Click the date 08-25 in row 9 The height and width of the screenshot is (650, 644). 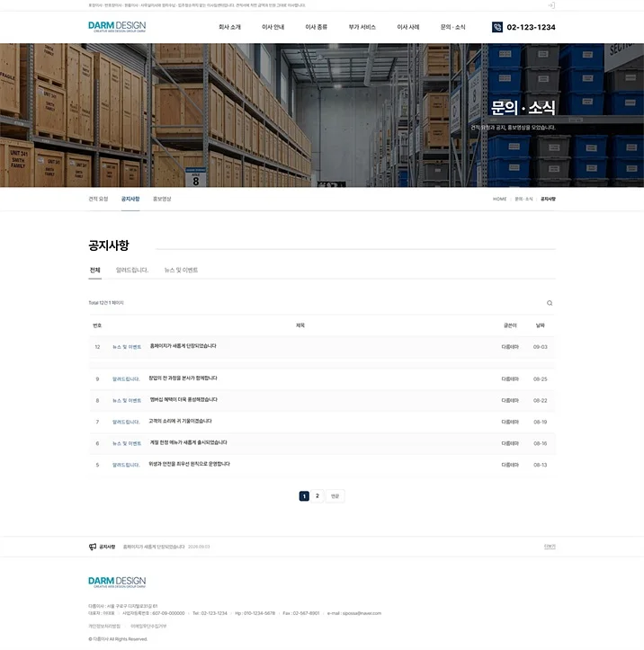click(x=540, y=379)
